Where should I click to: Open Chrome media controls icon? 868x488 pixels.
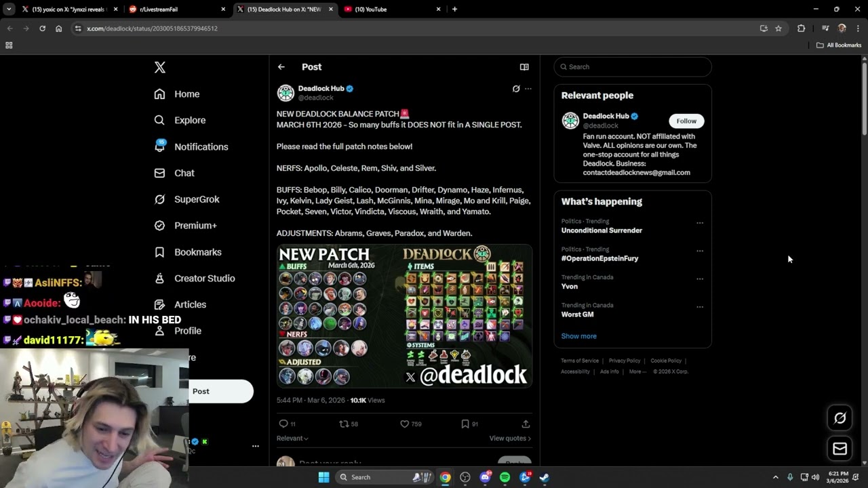pos(825,28)
